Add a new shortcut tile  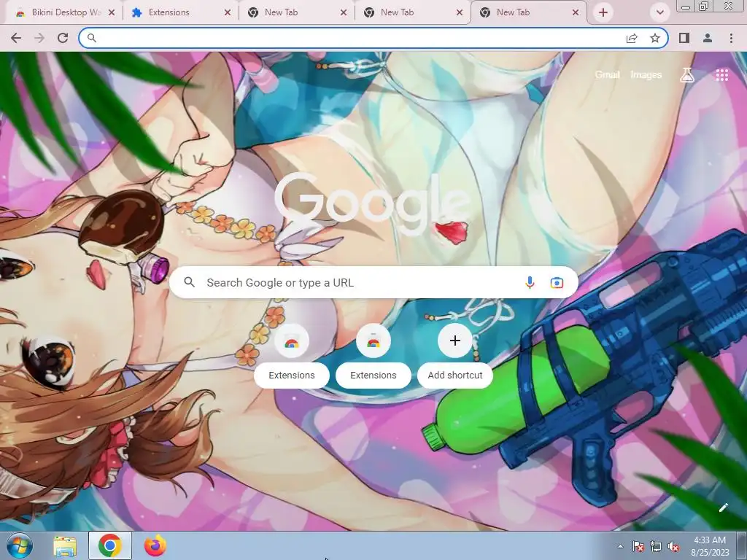tap(455, 355)
